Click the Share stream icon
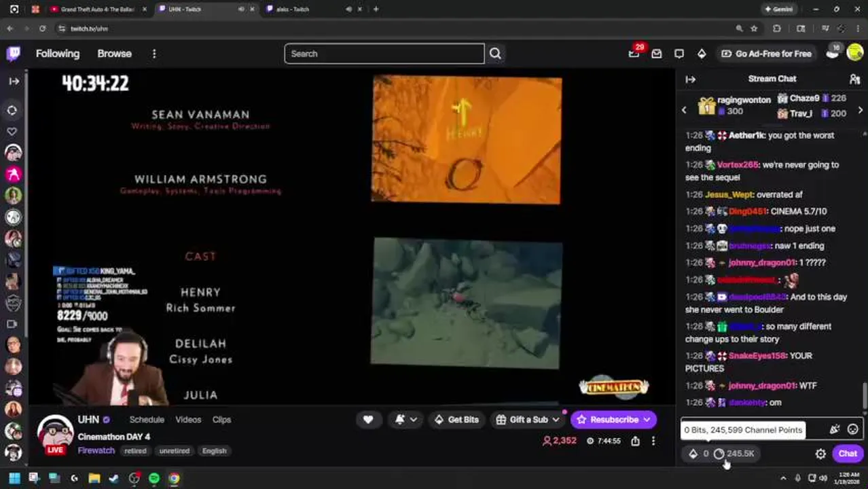 (635, 441)
